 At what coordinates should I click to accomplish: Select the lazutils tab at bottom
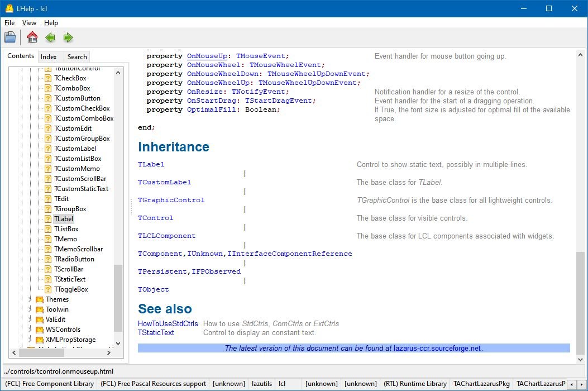click(262, 384)
